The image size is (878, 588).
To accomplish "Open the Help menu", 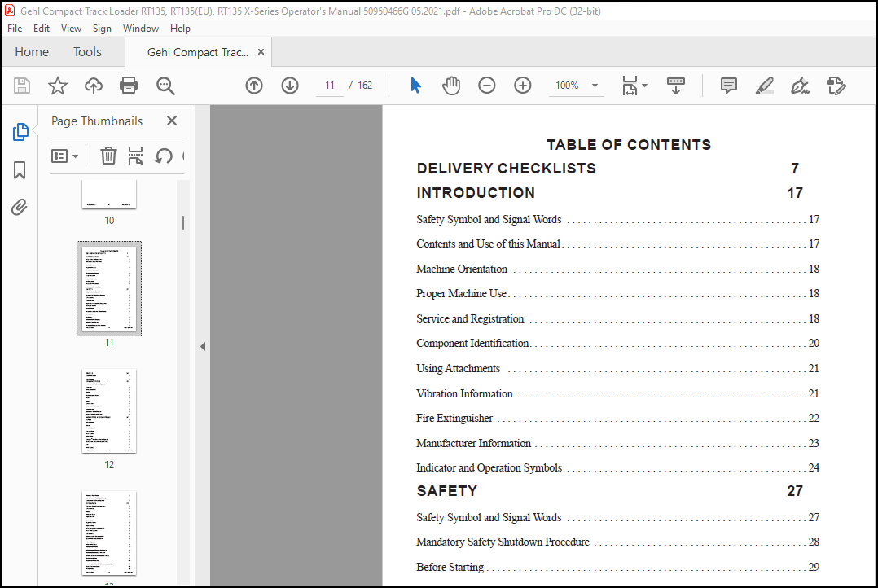I will 180,28.
